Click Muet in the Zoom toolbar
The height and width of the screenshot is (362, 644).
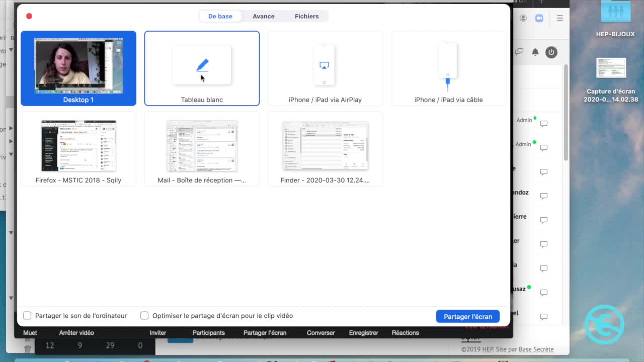click(x=30, y=333)
